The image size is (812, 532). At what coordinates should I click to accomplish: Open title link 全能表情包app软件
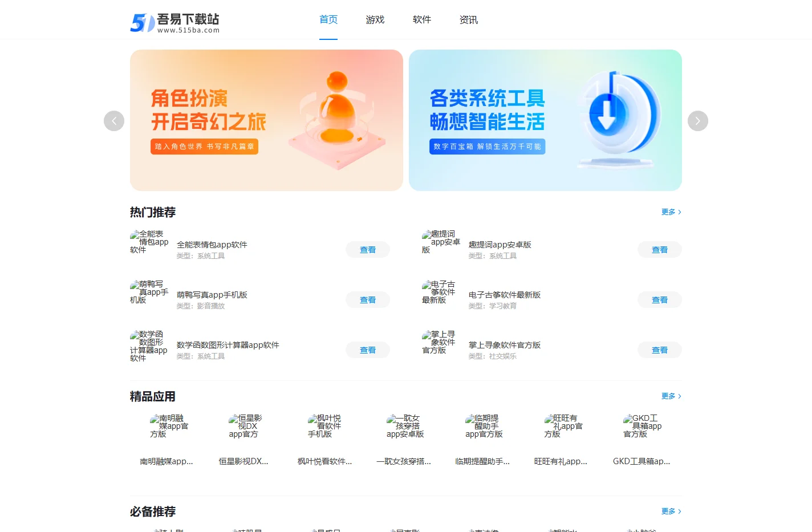pos(212,245)
